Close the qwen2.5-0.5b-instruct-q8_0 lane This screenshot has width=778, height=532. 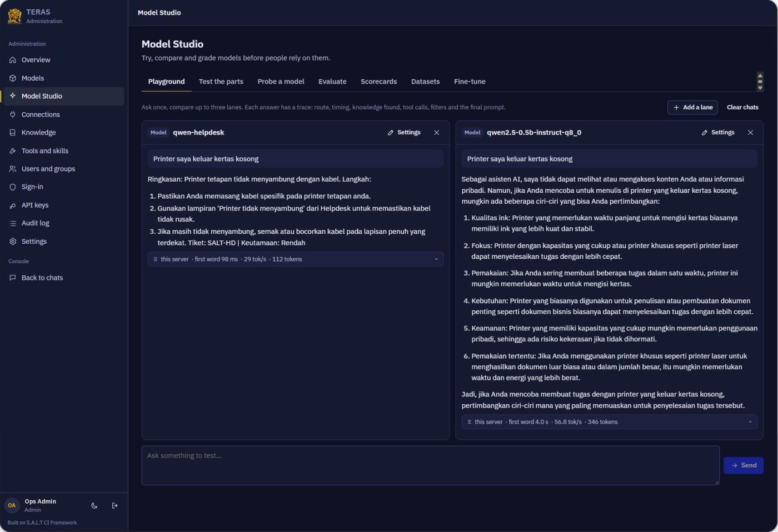pos(751,133)
